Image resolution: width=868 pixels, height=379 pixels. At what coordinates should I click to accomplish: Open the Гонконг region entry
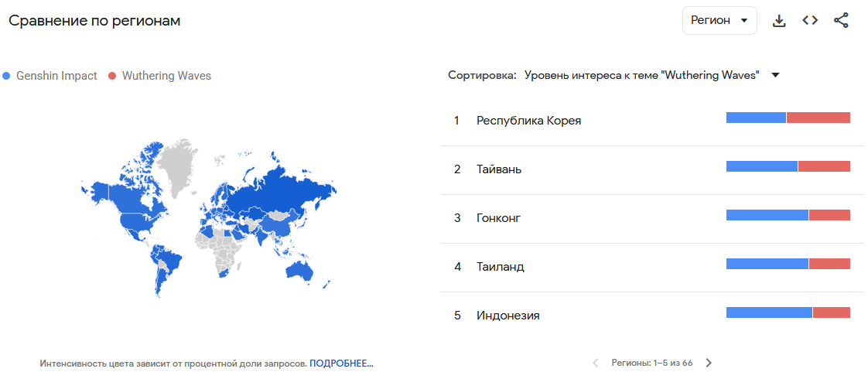click(x=499, y=218)
